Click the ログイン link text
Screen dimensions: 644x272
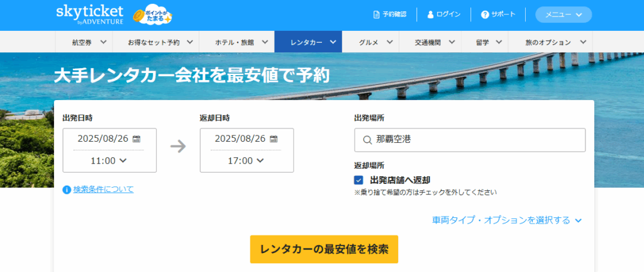point(448,14)
